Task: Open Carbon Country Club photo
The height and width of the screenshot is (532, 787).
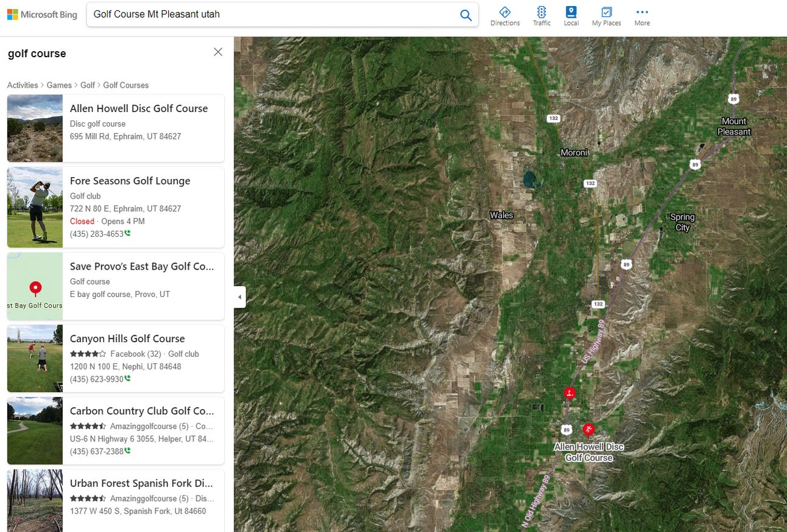Action: click(x=35, y=431)
